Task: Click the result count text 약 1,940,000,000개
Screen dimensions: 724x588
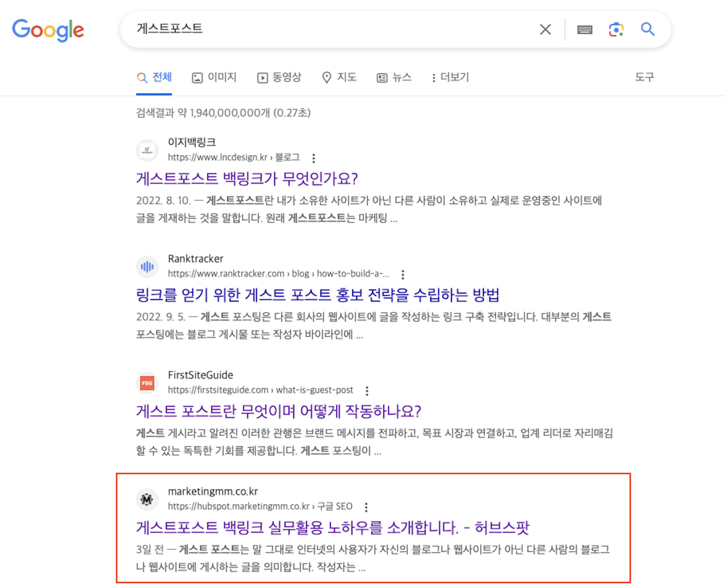Action: [224, 113]
